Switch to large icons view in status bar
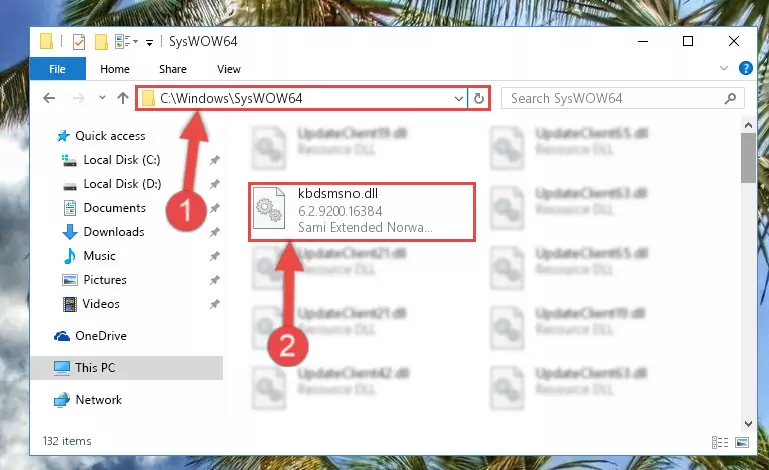This screenshot has width=769, height=470. click(x=742, y=443)
